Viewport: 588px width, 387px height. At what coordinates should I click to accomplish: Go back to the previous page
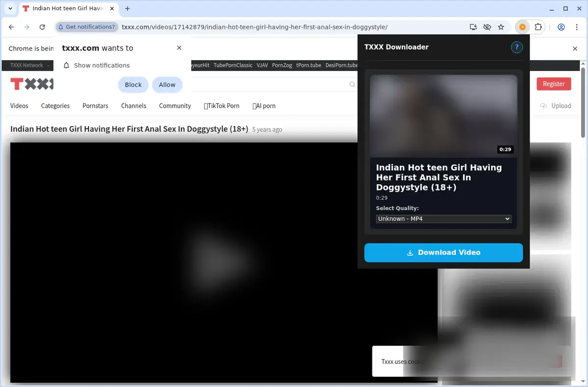(x=12, y=27)
